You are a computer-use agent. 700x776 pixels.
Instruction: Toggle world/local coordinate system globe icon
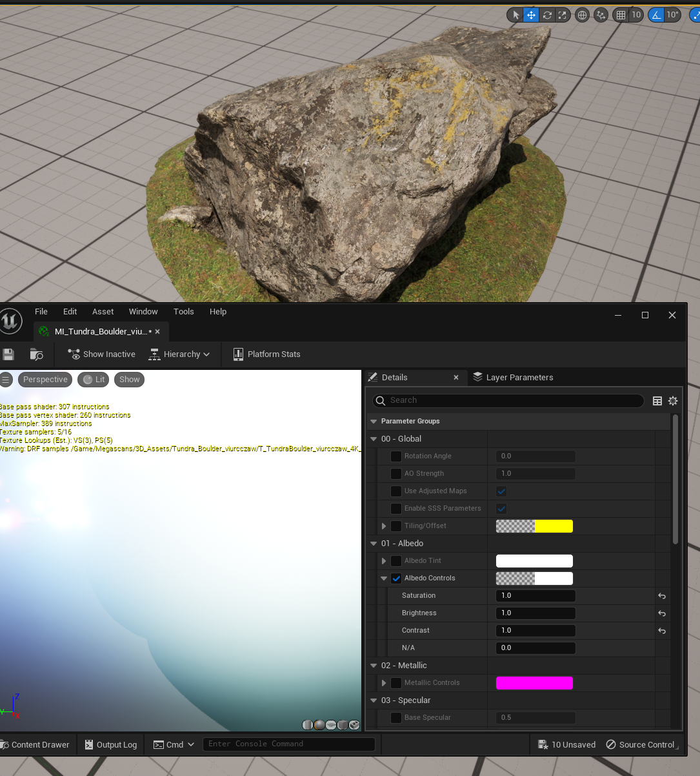[582, 15]
